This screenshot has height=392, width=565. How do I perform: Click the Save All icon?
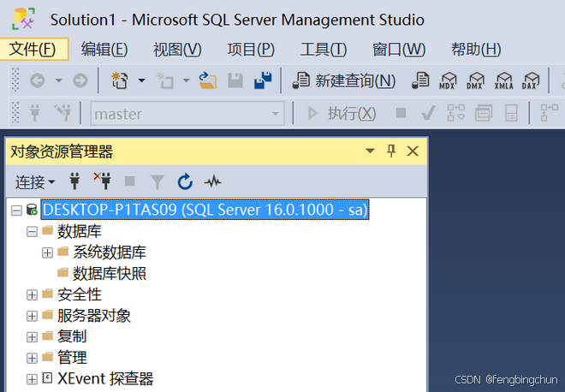pyautogui.click(x=263, y=80)
